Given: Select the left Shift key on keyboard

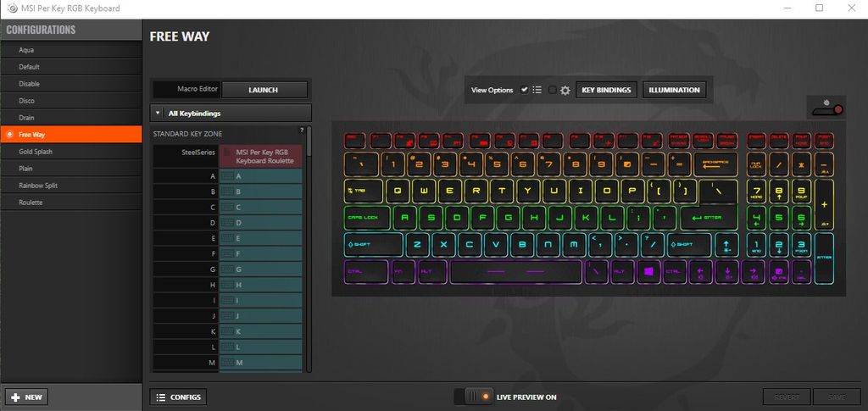Looking at the screenshot, I should (373, 245).
